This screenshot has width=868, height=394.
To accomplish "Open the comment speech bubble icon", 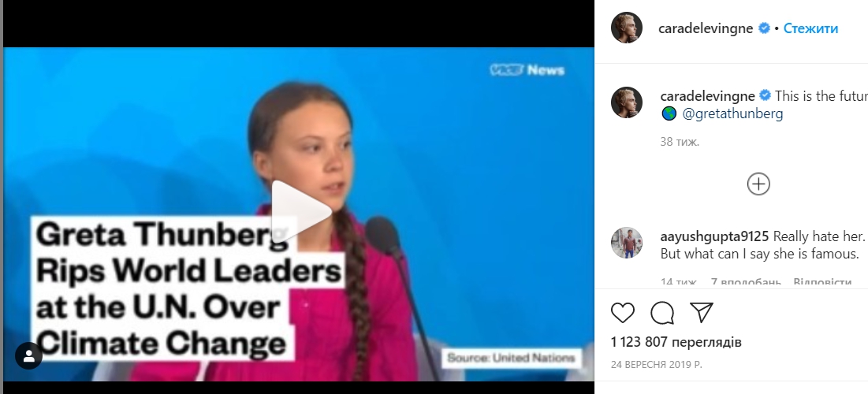I will 662,313.
